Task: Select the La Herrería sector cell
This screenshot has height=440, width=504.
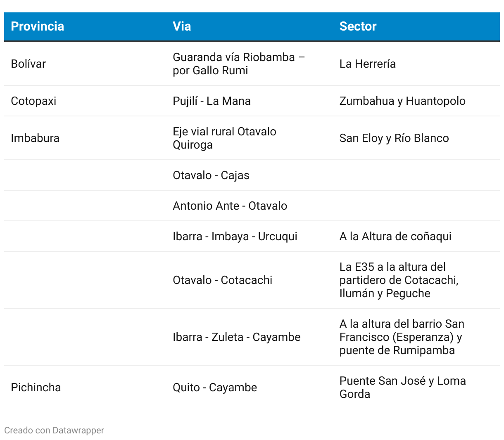Action: (368, 64)
